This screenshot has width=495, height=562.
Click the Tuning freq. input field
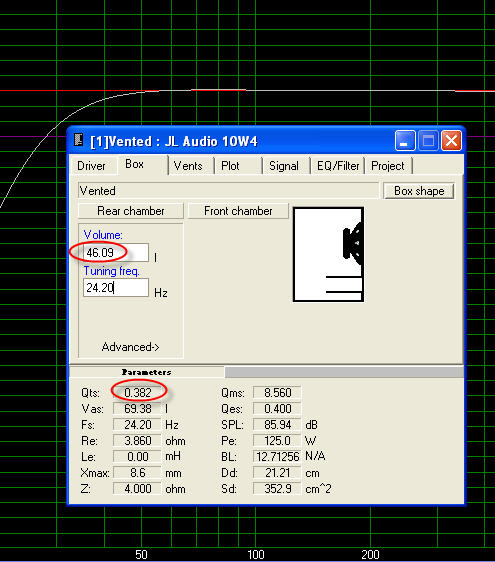(116, 287)
